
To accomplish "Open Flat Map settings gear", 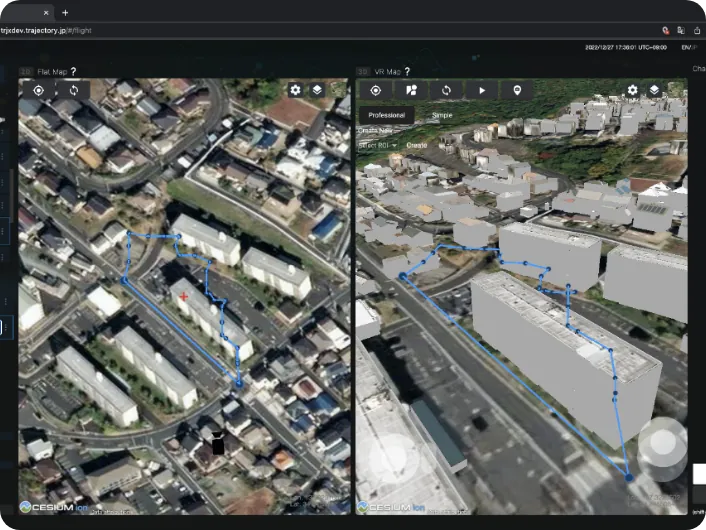I will pyautogui.click(x=295, y=90).
